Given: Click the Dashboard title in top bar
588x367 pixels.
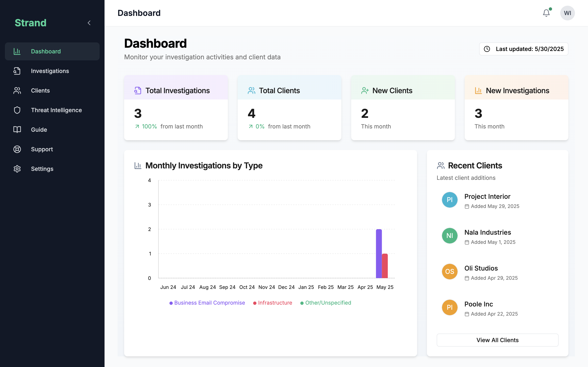Looking at the screenshot, I should [x=139, y=13].
